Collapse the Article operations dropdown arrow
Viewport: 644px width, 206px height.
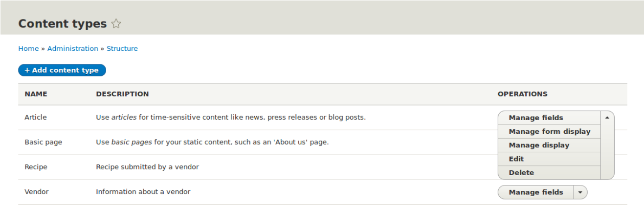tap(607, 118)
